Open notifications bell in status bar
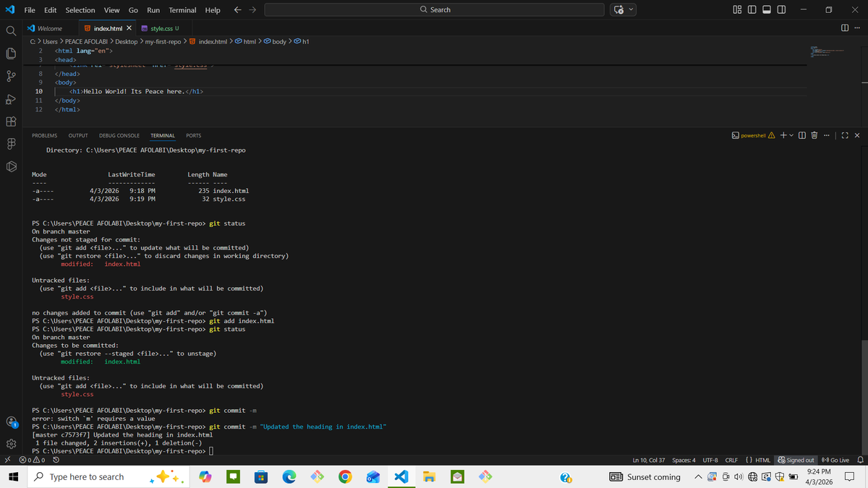 [x=861, y=460]
